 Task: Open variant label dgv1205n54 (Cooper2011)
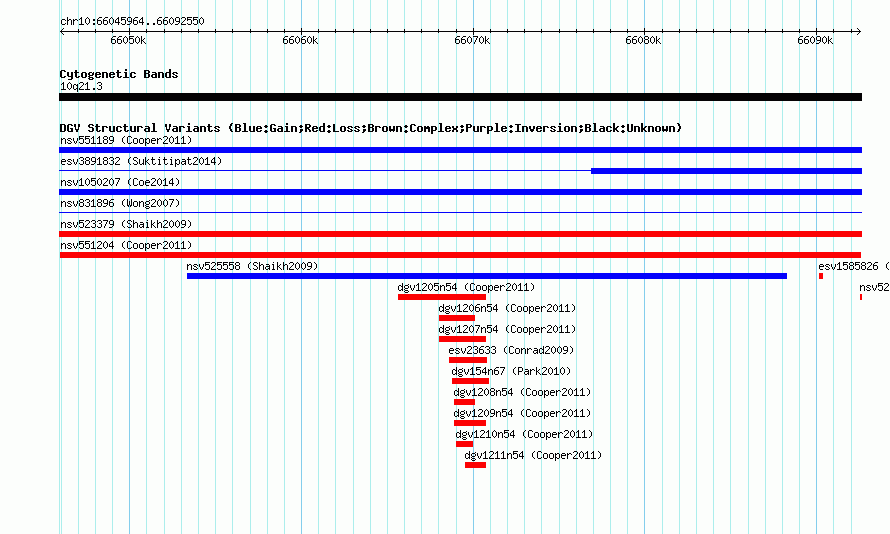[x=466, y=287]
